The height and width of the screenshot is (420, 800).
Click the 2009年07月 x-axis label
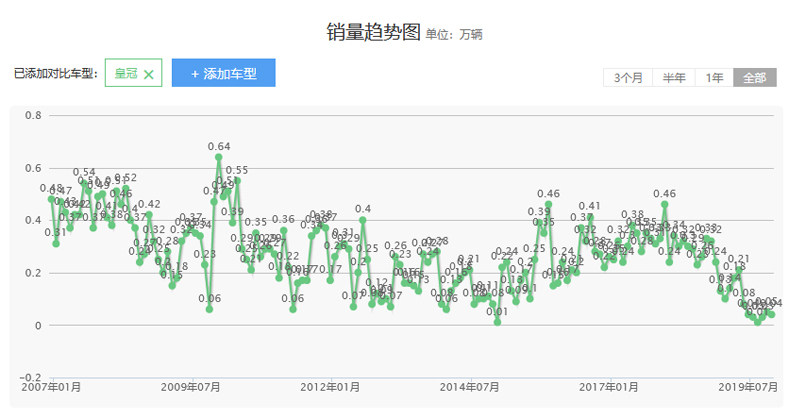191,386
